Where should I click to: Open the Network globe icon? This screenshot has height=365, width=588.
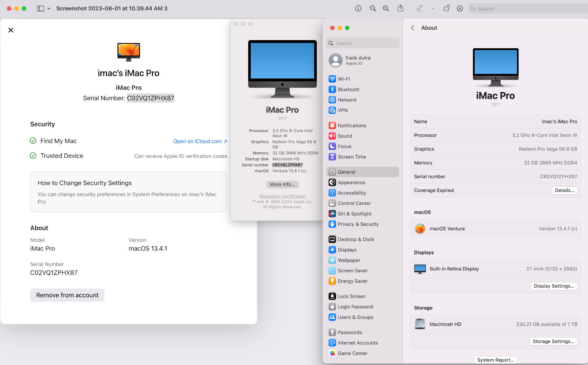tap(332, 100)
